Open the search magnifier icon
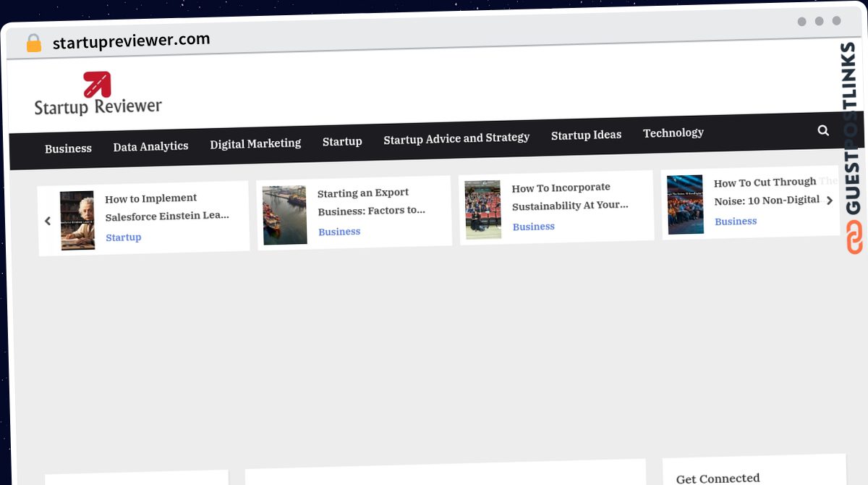 tap(823, 130)
